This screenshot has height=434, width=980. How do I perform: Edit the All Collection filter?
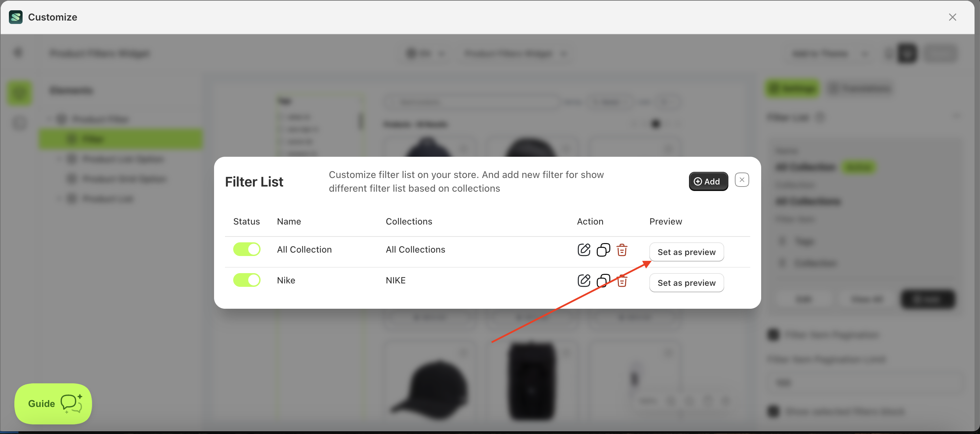coord(584,250)
